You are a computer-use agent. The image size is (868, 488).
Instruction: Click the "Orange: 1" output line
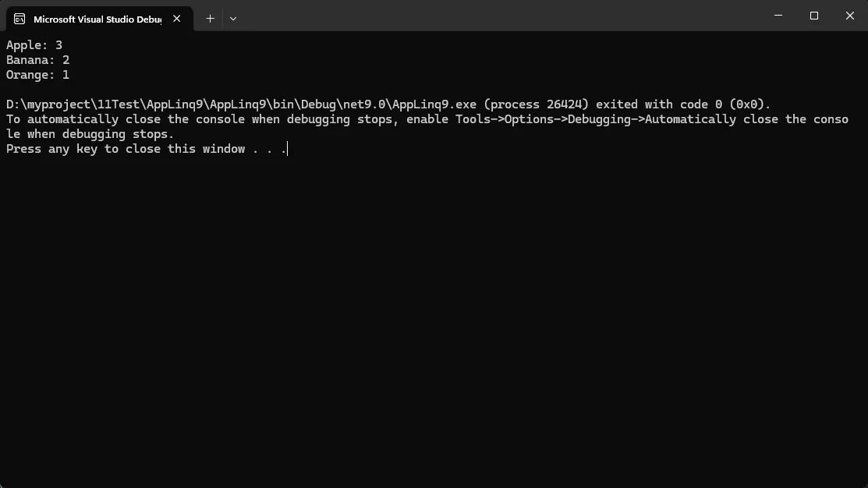[38, 75]
